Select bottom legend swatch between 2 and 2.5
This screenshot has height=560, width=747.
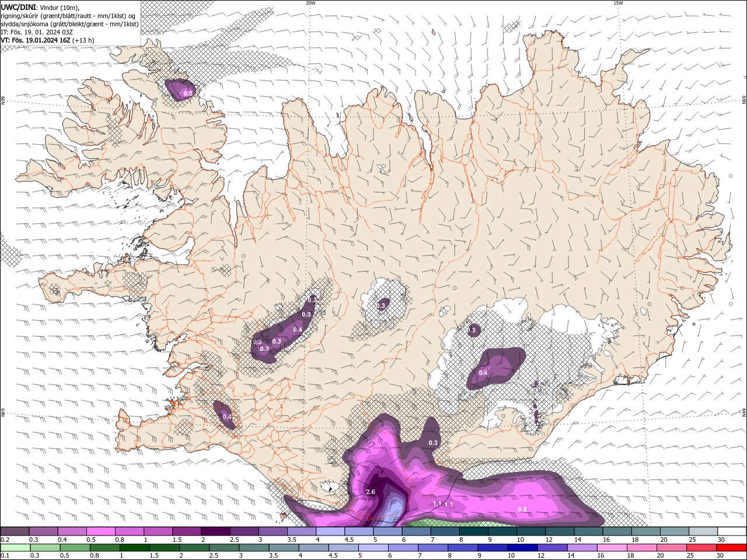194,548
